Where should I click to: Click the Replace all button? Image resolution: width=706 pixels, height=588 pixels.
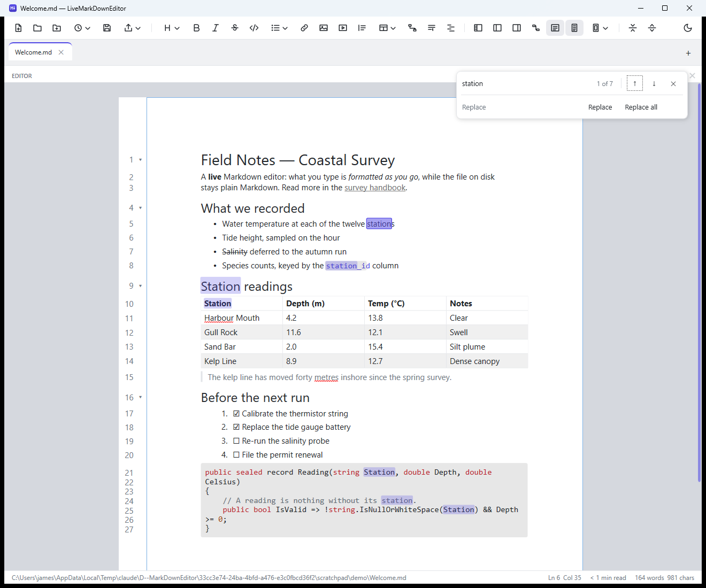[641, 107]
